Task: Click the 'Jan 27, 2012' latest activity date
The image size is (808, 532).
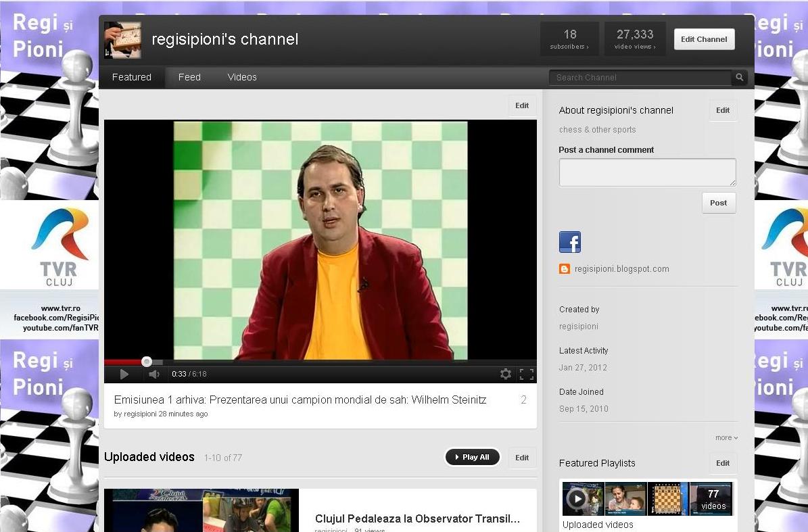Action: (583, 368)
